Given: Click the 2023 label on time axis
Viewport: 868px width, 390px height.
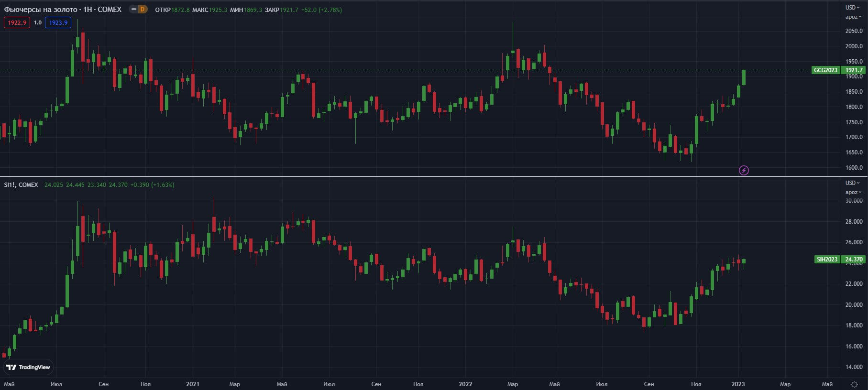Looking at the screenshot, I should [x=738, y=384].
